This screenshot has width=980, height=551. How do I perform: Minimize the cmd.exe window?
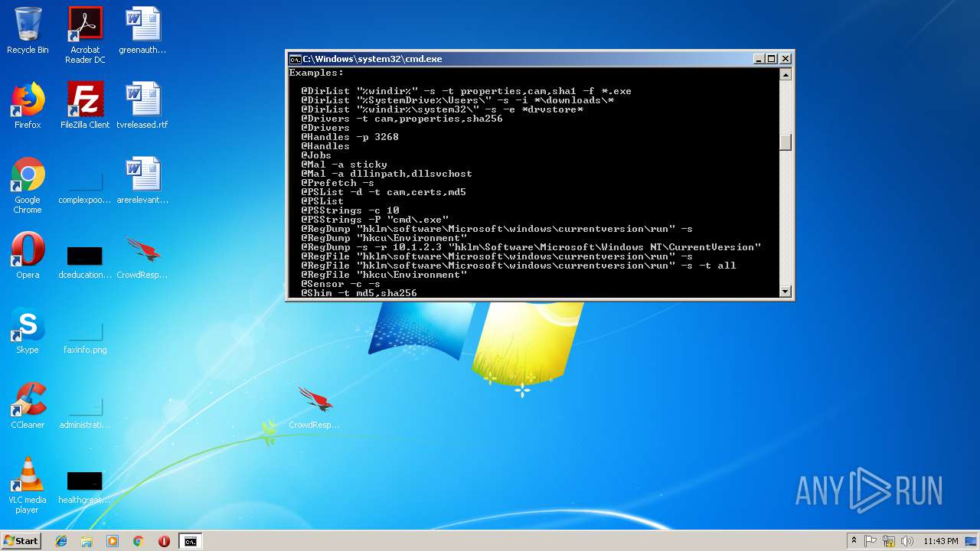759,59
